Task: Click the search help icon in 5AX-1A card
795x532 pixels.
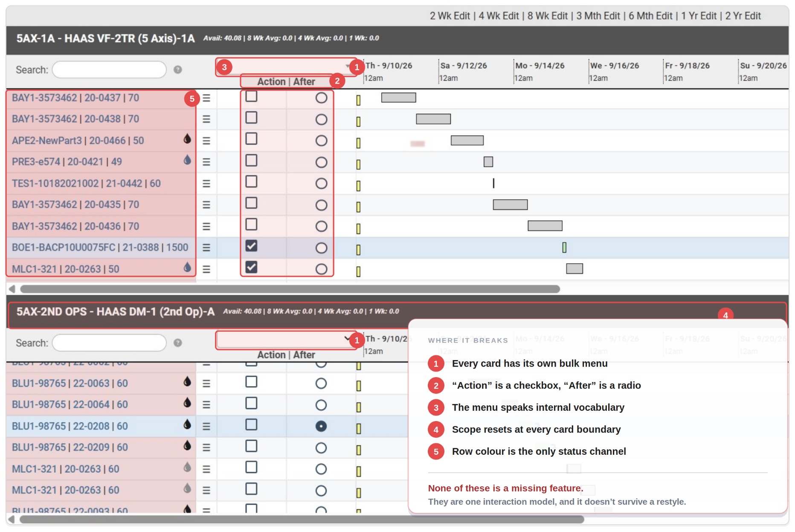Action: coord(178,70)
